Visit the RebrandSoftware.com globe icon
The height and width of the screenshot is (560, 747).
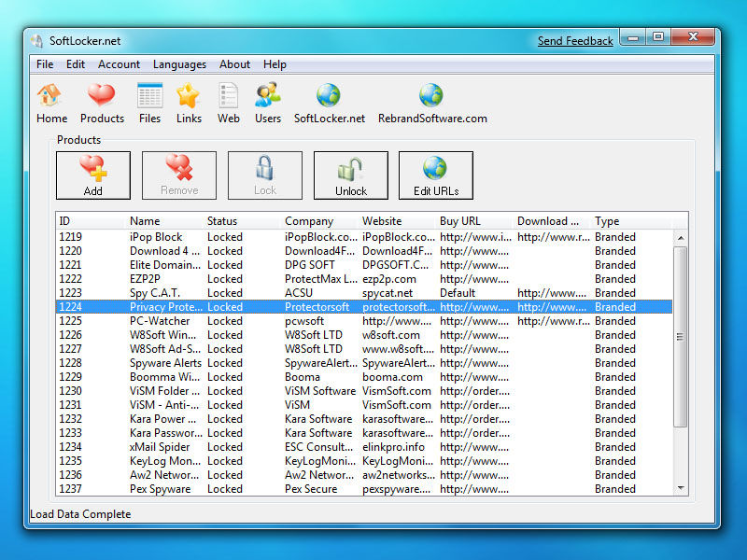pos(432,104)
